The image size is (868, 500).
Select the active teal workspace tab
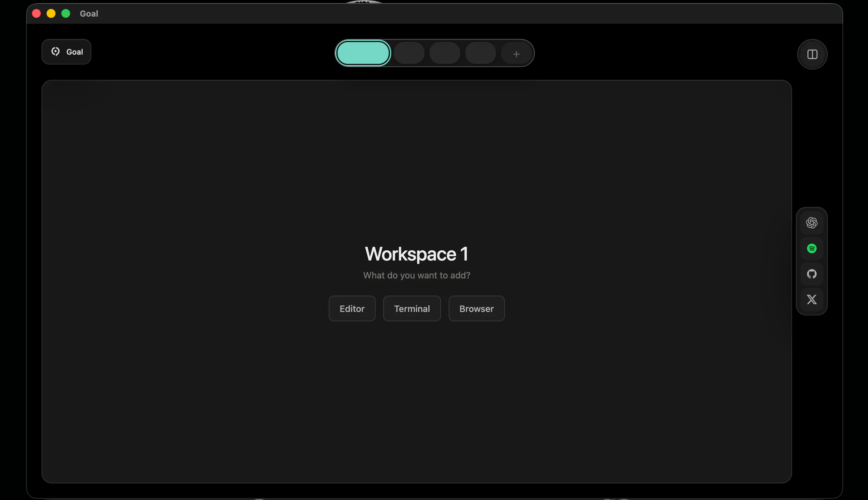tap(363, 53)
